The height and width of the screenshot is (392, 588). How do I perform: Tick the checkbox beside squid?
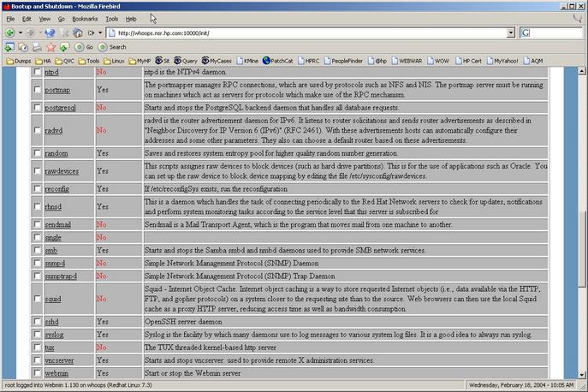click(x=37, y=299)
